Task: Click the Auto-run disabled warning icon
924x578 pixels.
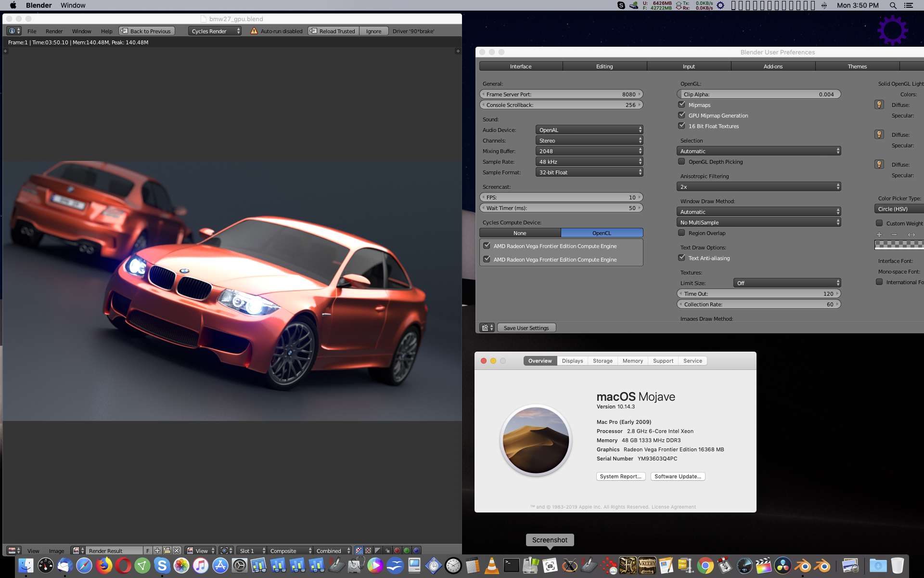Action: [x=254, y=31]
